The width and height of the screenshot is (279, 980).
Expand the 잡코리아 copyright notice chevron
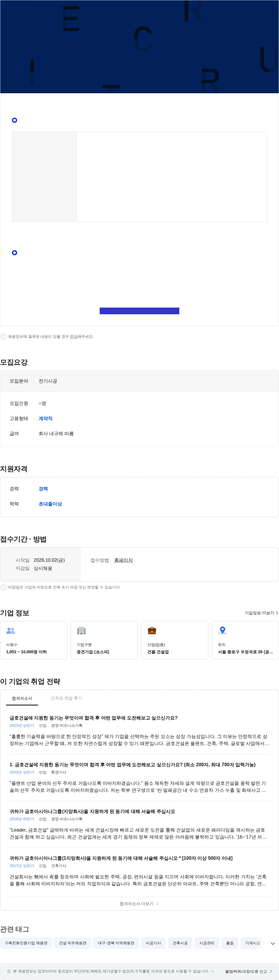coord(212,971)
